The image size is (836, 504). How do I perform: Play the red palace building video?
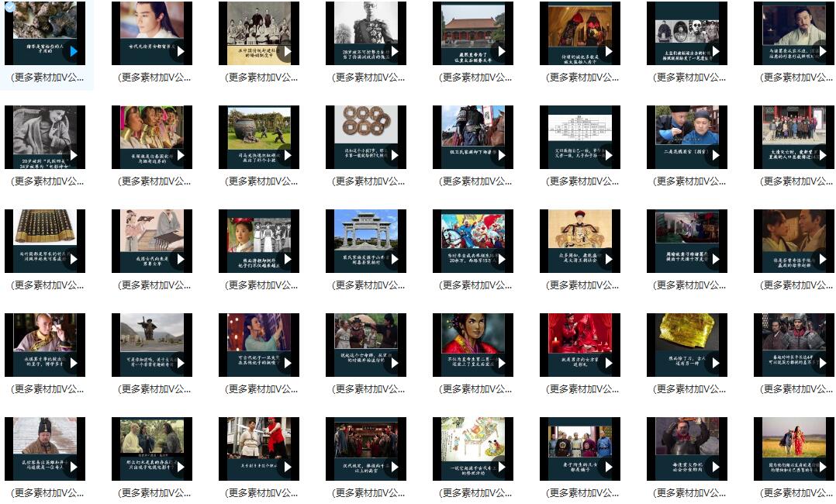coord(501,52)
